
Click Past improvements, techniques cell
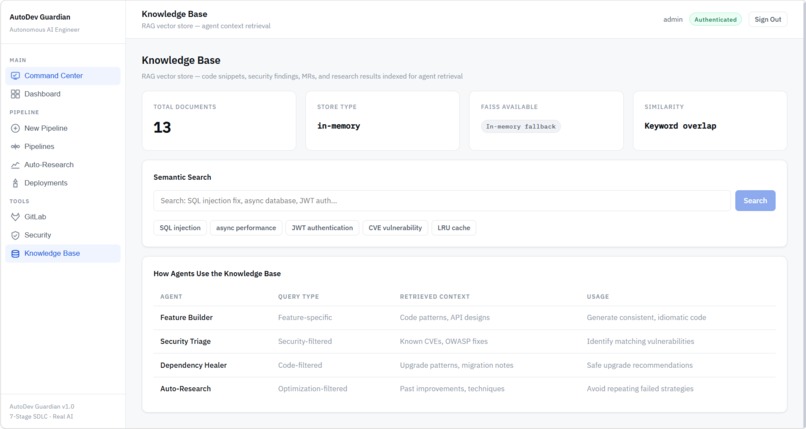[452, 389]
